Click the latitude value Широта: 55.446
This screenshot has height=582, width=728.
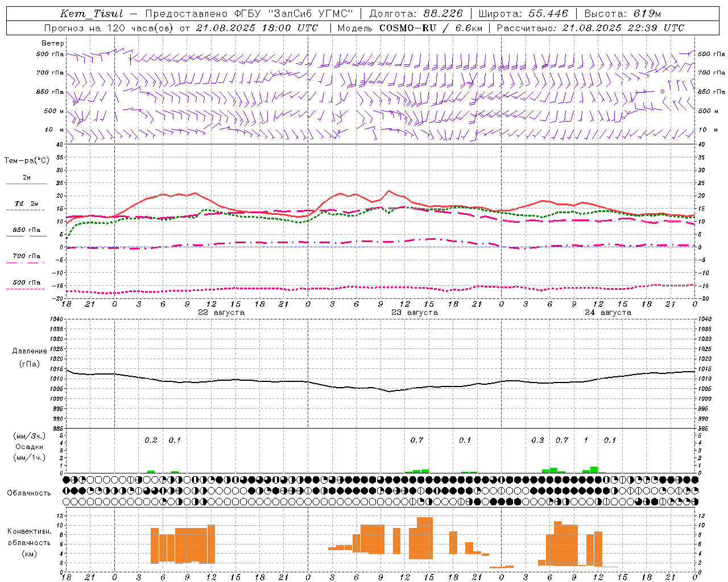(x=523, y=14)
